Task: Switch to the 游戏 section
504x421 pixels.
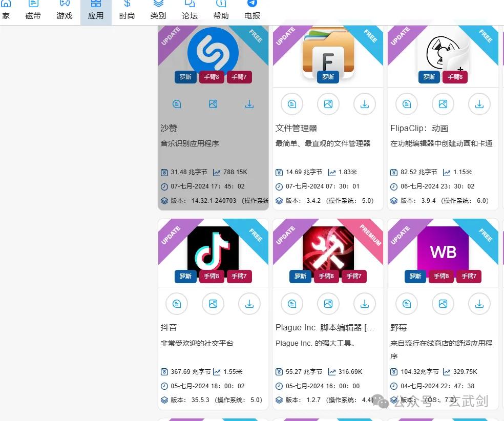Action: click(65, 11)
